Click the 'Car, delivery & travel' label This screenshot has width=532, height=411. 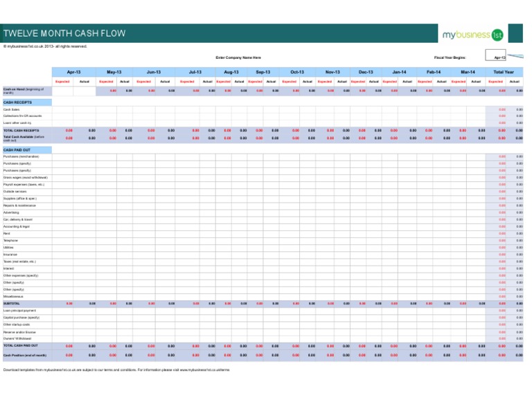18,219
